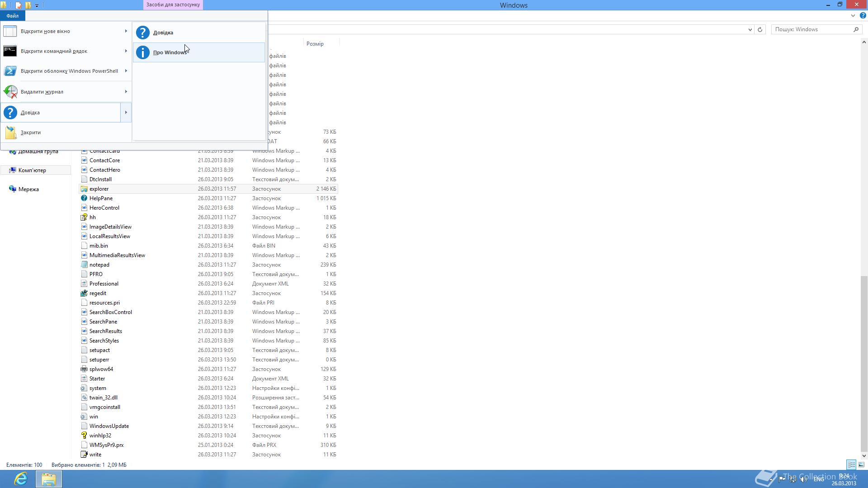Expand arrow next to Відкрити нове вікно

[126, 31]
